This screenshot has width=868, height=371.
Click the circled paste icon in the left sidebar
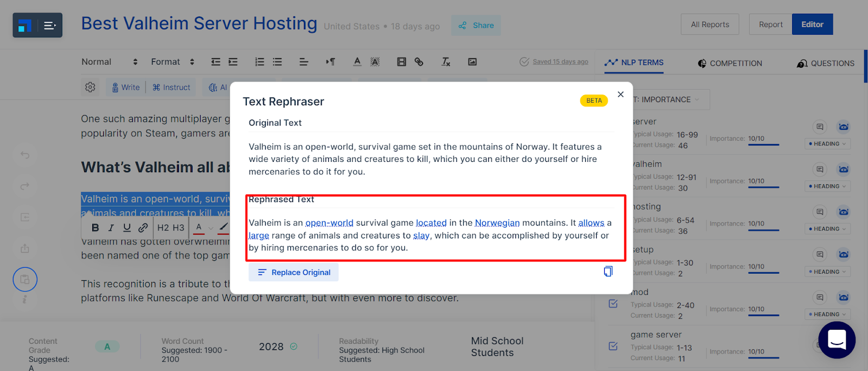pos(25,280)
